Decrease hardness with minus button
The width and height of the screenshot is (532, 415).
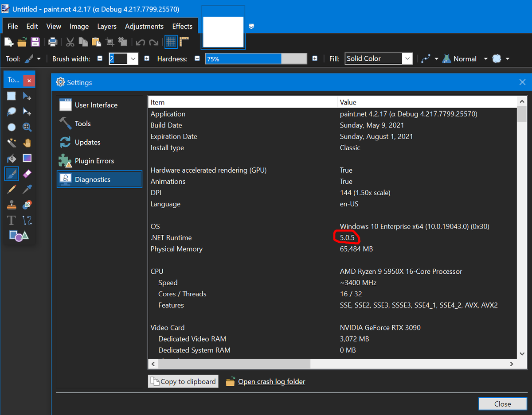coord(197,58)
